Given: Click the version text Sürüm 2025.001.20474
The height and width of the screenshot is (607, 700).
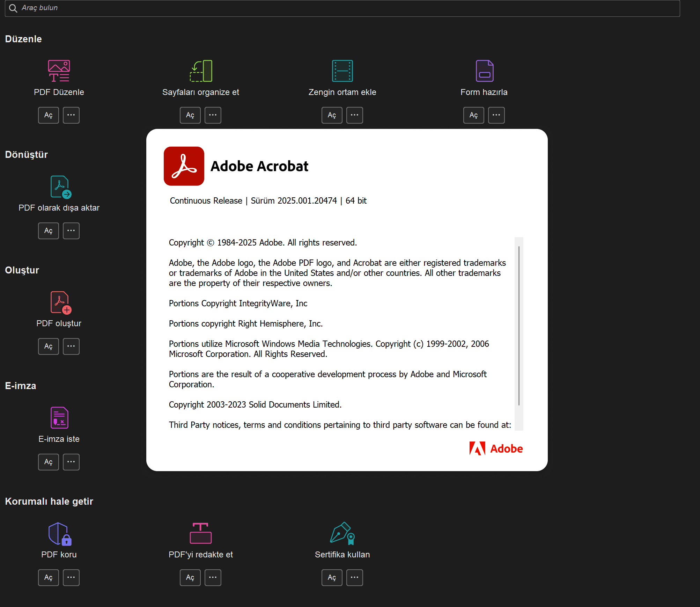Looking at the screenshot, I should [x=294, y=201].
